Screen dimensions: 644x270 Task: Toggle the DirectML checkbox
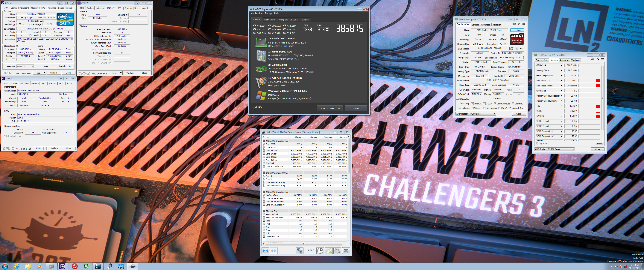(x=513, y=103)
